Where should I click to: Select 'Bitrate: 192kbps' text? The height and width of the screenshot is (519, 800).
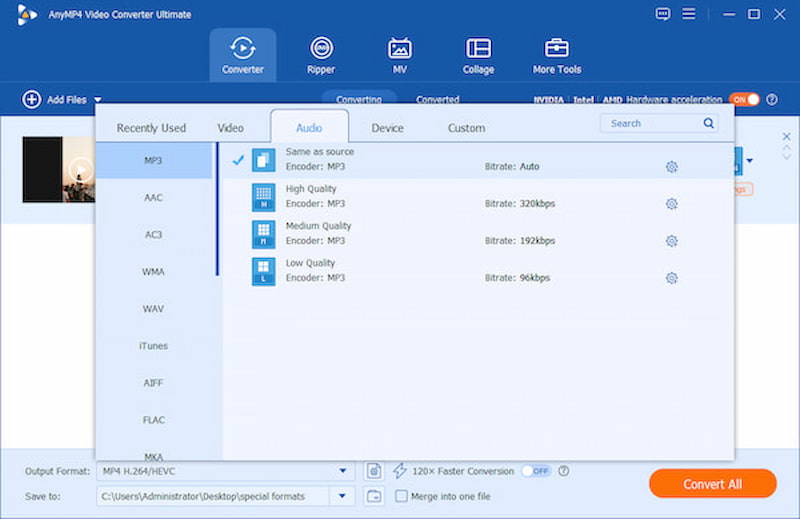pyautogui.click(x=519, y=241)
